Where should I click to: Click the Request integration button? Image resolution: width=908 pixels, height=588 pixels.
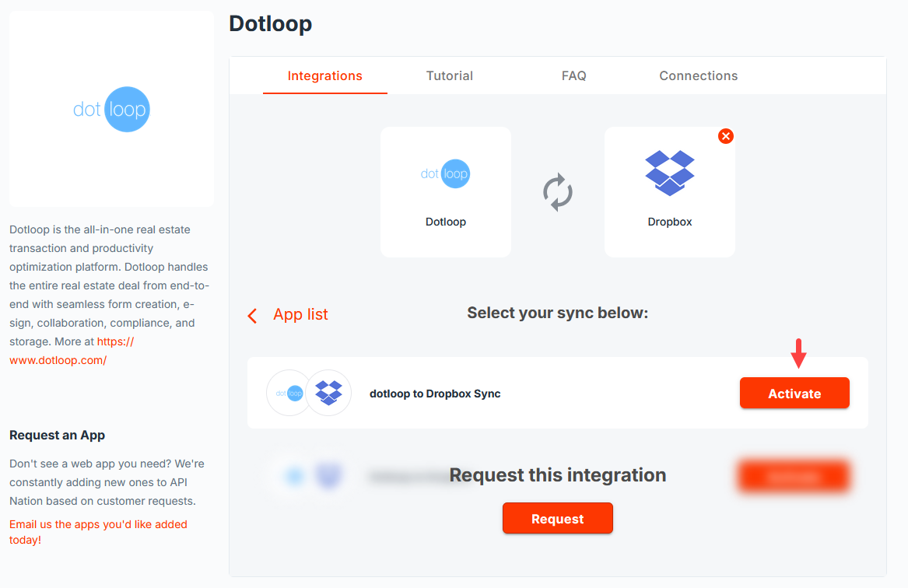point(558,519)
